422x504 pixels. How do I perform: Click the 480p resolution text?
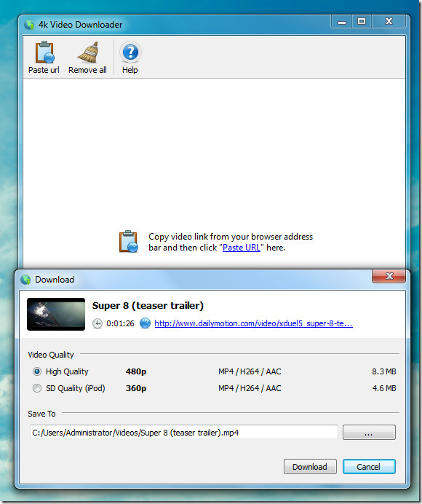(x=136, y=371)
